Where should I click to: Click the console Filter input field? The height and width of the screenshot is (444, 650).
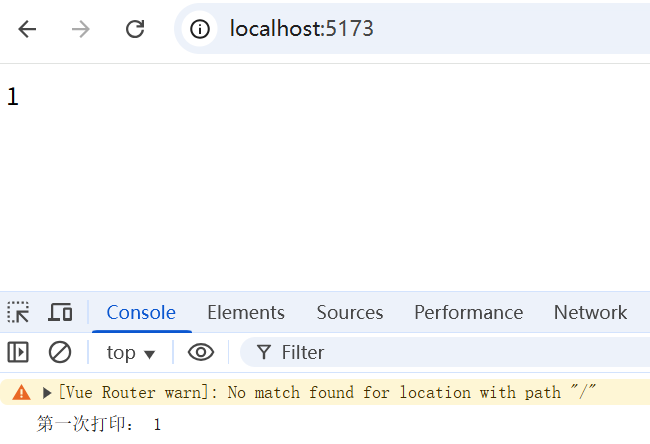coord(445,352)
